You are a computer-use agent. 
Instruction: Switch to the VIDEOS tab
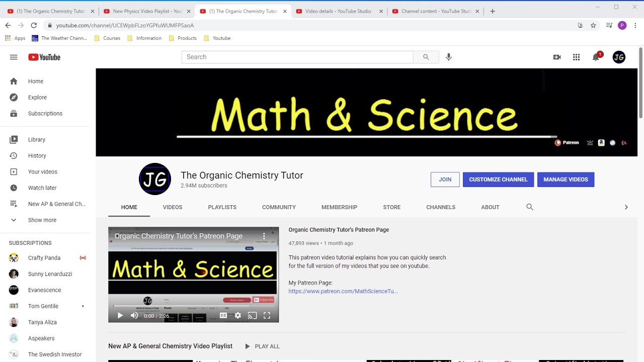coord(173,207)
